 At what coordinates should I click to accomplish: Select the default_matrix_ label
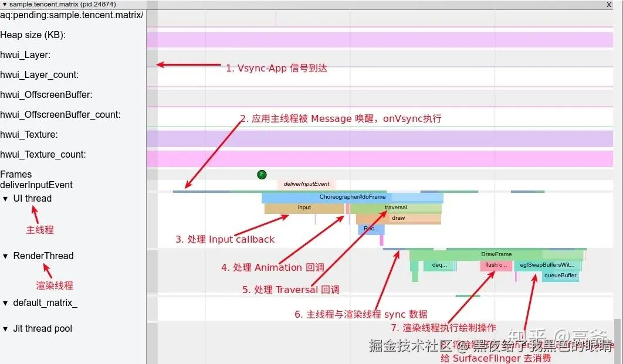45,303
